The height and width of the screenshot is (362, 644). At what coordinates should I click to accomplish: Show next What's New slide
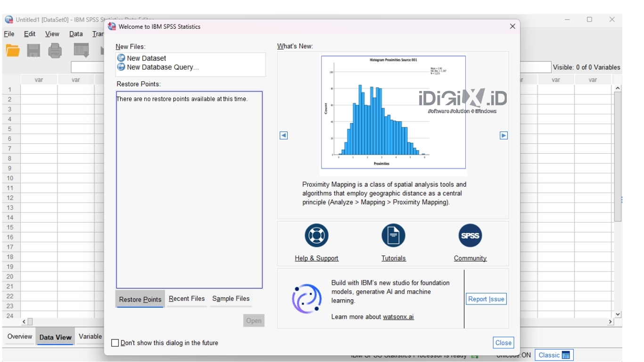pos(504,135)
